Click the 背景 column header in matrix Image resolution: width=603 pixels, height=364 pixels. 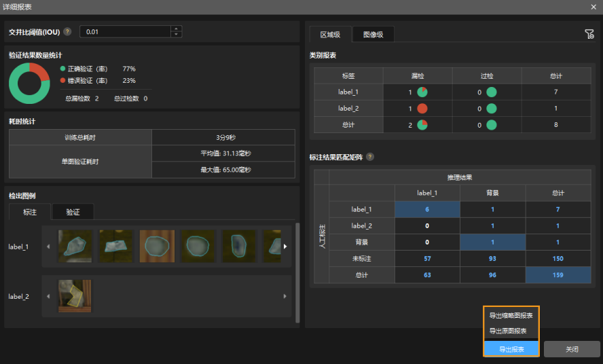[x=492, y=193]
